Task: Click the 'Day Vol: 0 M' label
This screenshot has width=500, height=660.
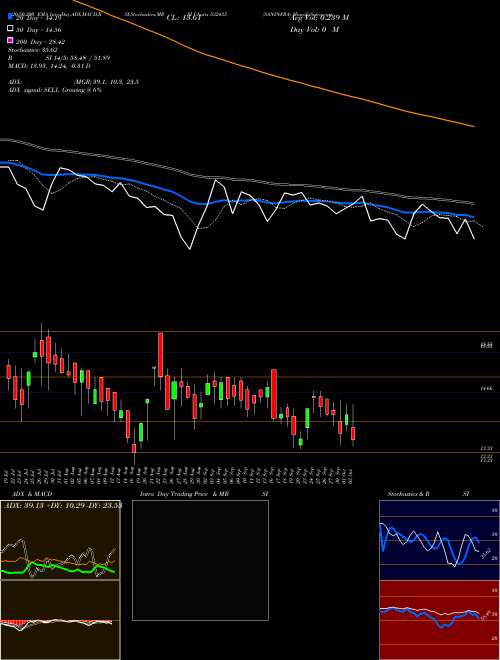Action: (314, 30)
